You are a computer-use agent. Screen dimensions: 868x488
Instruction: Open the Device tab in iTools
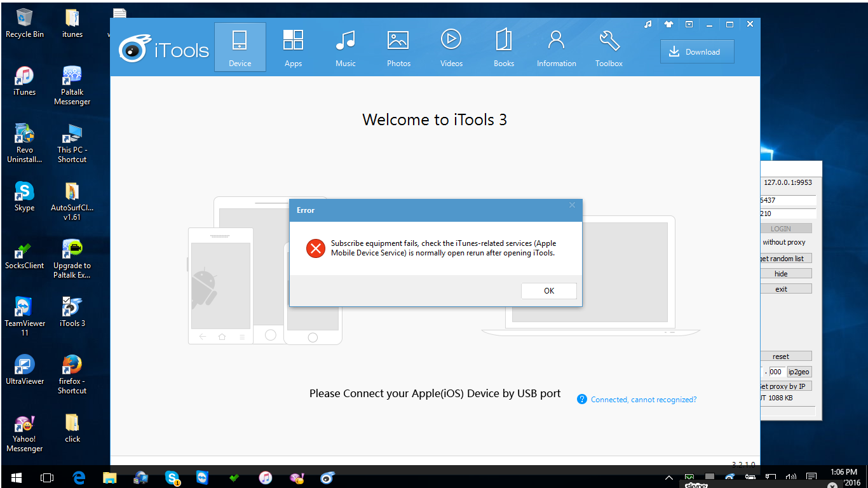click(240, 47)
